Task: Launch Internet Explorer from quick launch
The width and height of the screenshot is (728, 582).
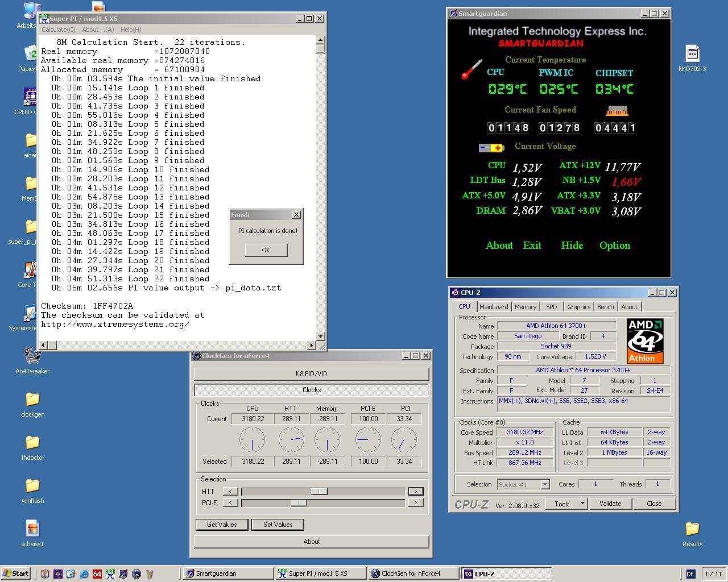Action: pos(84,573)
